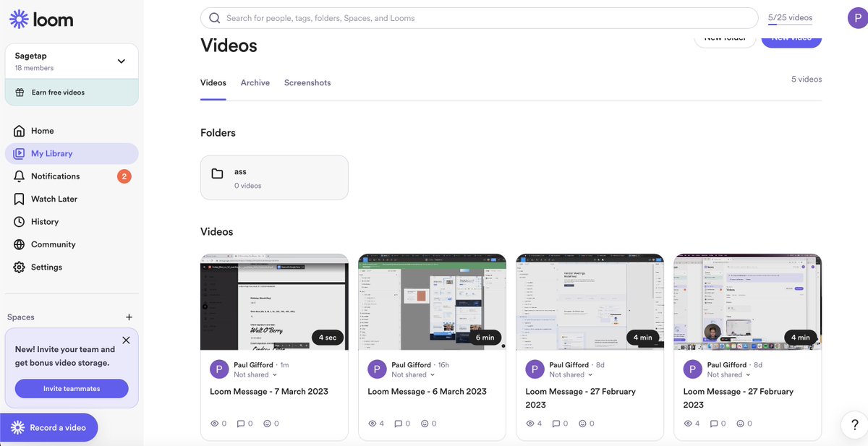The image size is (868, 446).
Task: Click the views eye icon on 6 March video
Action: point(373,424)
